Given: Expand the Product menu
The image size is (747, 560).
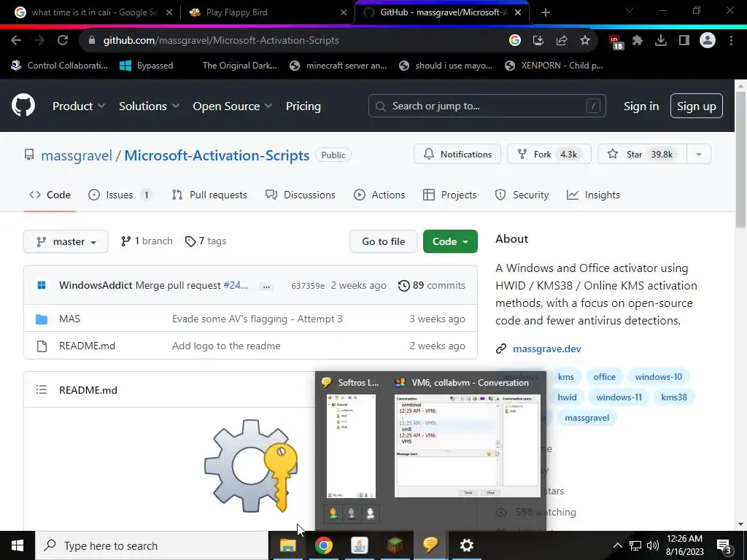Looking at the screenshot, I should 79,106.
